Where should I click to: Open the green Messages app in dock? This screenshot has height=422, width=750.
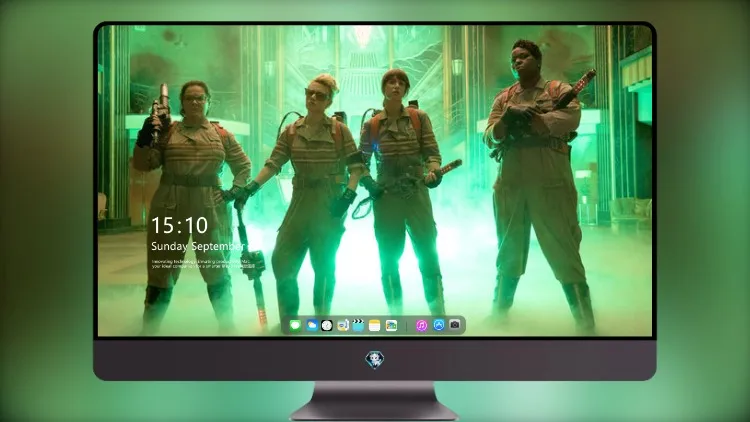pos(295,326)
